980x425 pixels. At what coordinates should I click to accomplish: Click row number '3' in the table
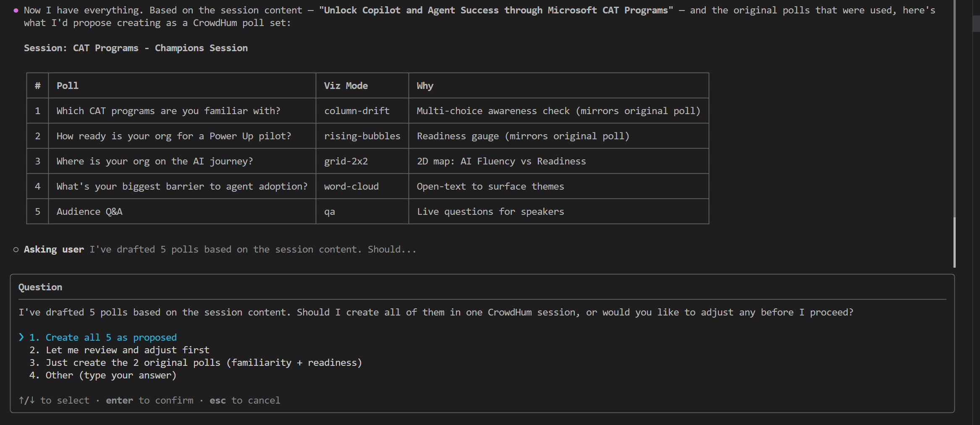coord(38,161)
